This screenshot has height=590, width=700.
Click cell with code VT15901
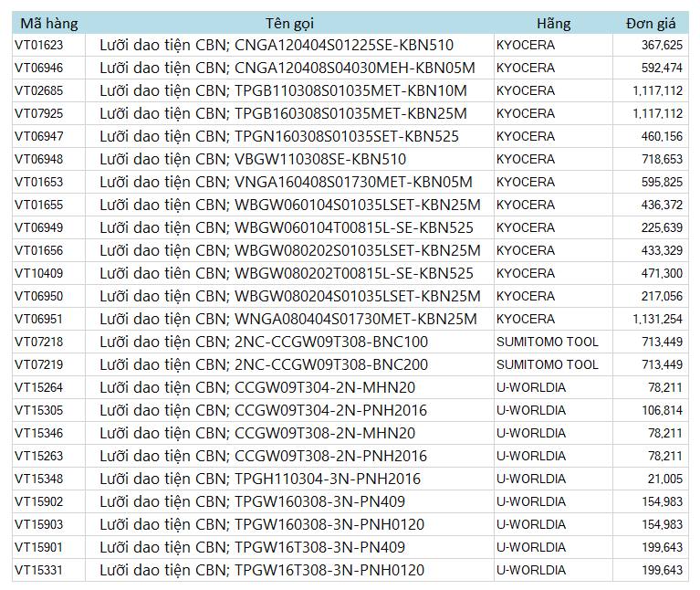(x=49, y=547)
